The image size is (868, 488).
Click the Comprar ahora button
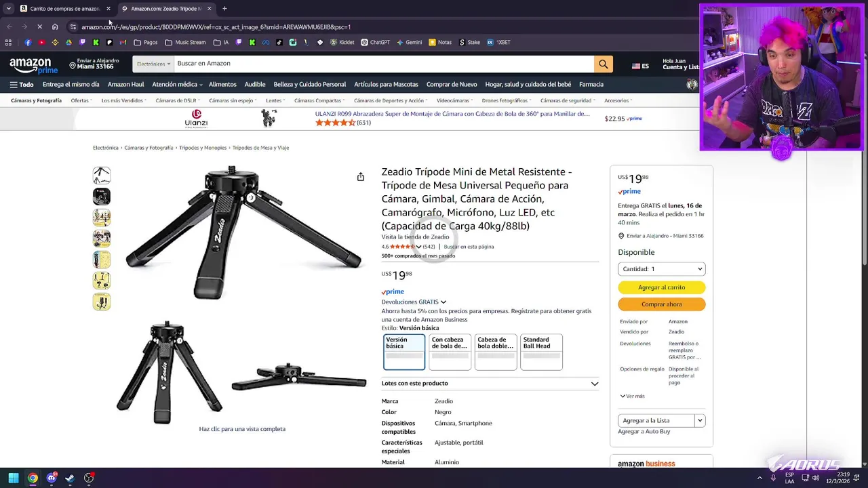click(661, 304)
